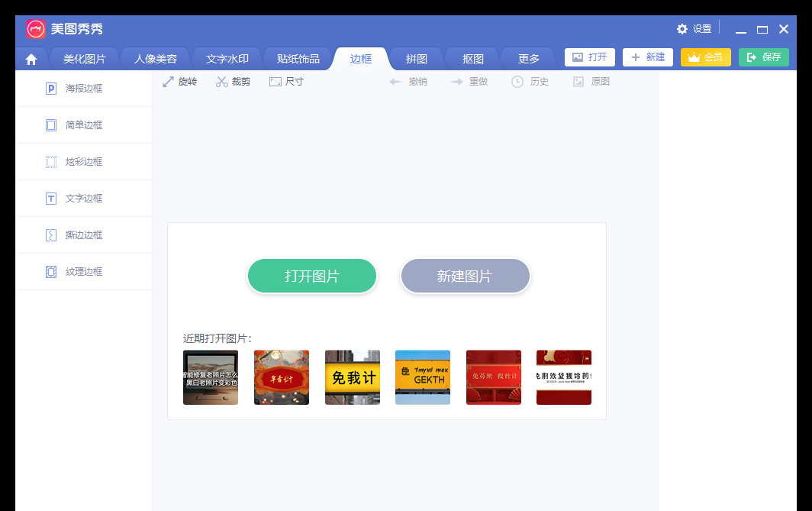812x511 pixels.
Task: Open the 历史 (history) panel
Action: point(530,82)
